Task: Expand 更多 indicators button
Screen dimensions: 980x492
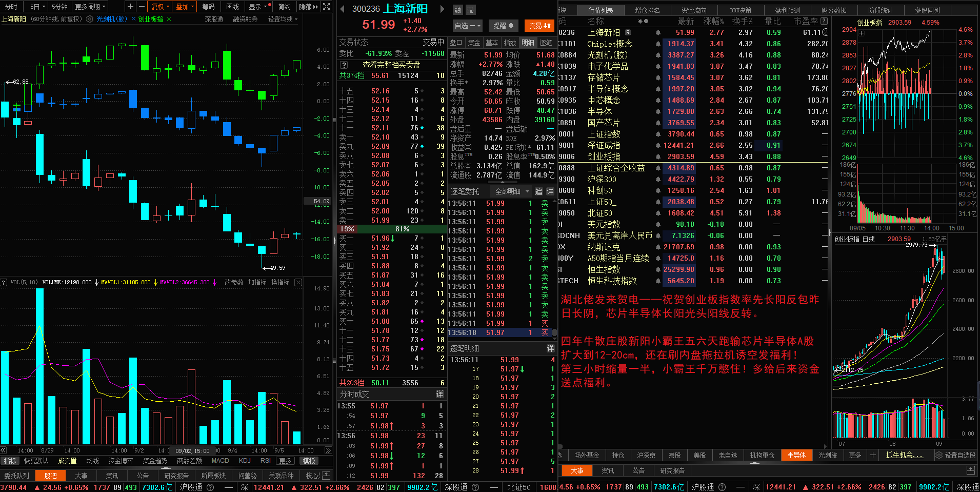Action: 285,461
